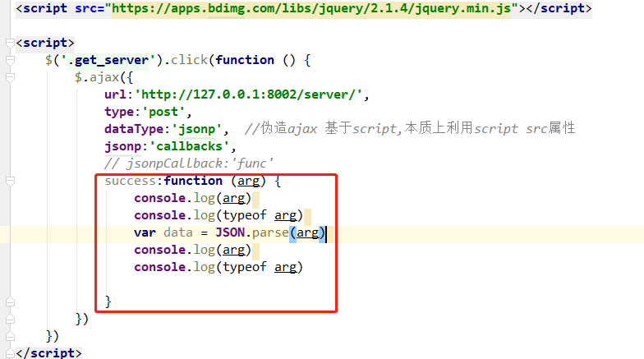
Task: Click the dataType 'jsonp' string
Action: (197, 129)
